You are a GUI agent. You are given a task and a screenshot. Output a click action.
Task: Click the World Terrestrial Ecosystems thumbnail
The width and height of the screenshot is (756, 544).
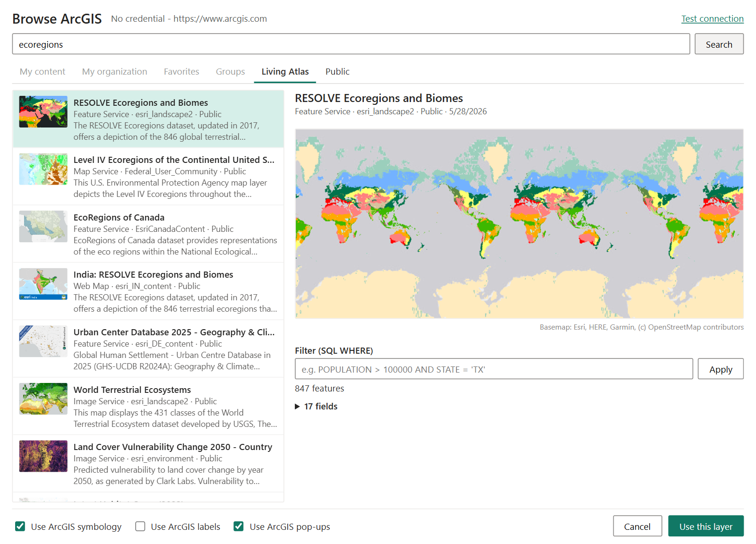click(x=43, y=399)
